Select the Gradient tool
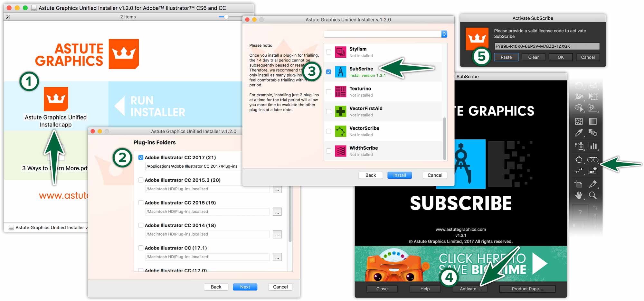The width and height of the screenshot is (644, 301). [593, 121]
